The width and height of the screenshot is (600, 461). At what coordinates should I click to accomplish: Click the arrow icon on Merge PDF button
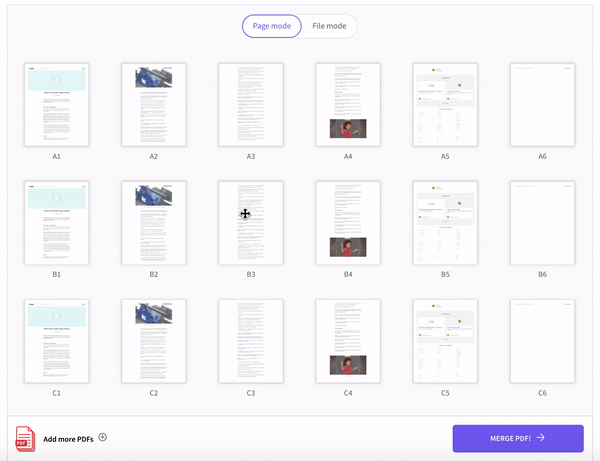tap(541, 438)
